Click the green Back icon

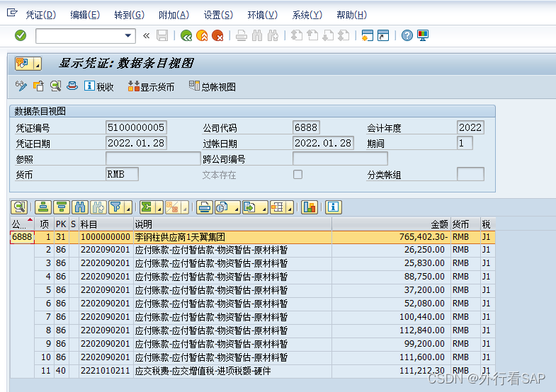coord(186,35)
